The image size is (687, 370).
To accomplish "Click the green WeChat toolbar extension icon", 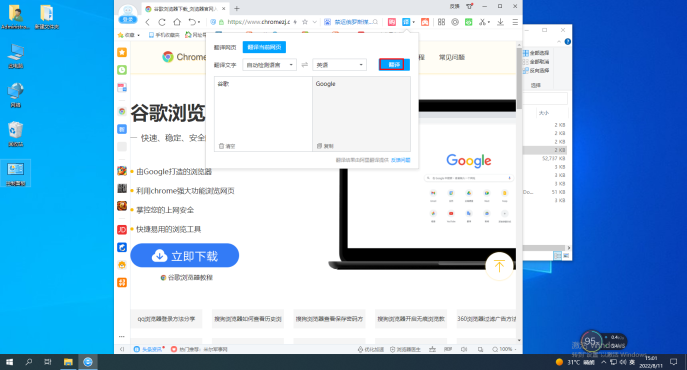I will coord(468,22).
